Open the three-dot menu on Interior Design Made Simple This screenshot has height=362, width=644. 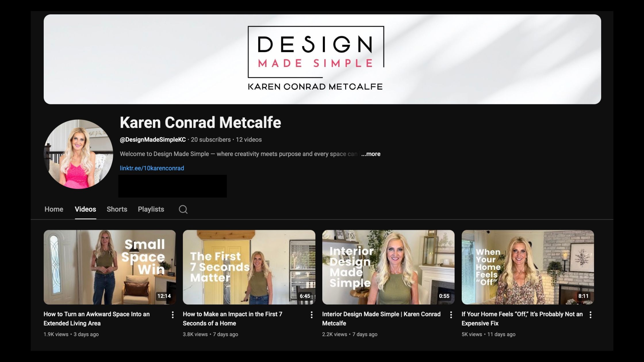click(x=451, y=315)
